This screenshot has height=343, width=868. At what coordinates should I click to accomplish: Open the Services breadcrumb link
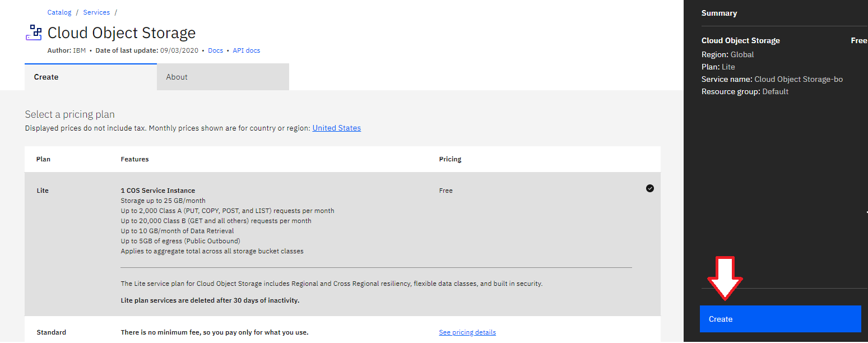[96, 12]
